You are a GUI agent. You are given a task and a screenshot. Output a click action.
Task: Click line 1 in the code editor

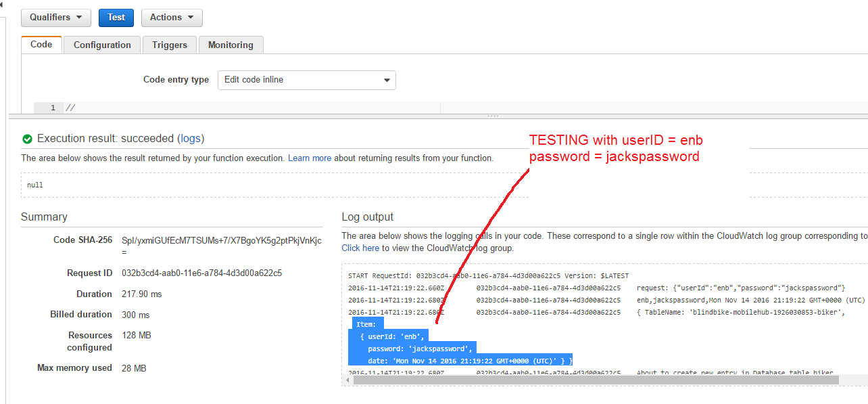coord(250,108)
